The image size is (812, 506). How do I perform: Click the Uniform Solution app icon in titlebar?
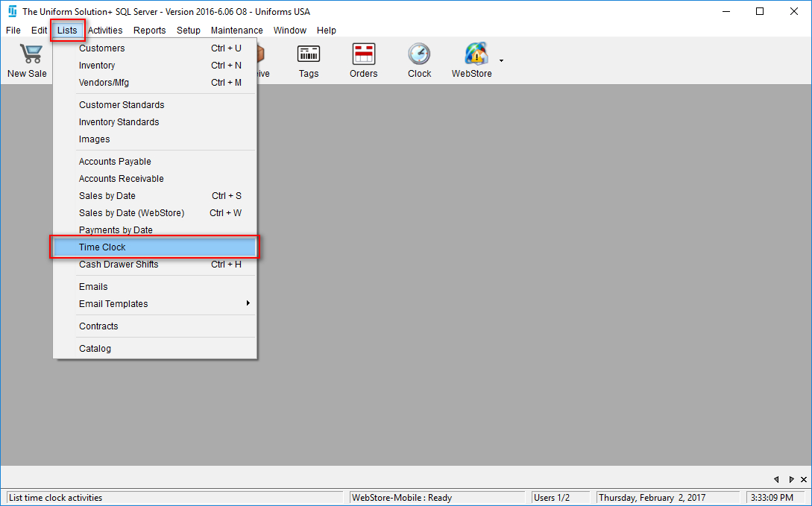click(x=11, y=11)
